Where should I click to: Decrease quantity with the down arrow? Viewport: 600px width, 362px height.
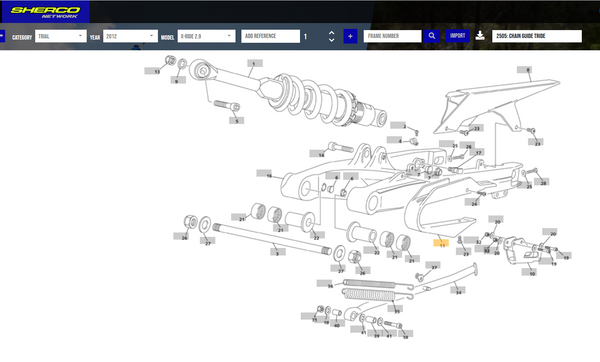click(331, 39)
